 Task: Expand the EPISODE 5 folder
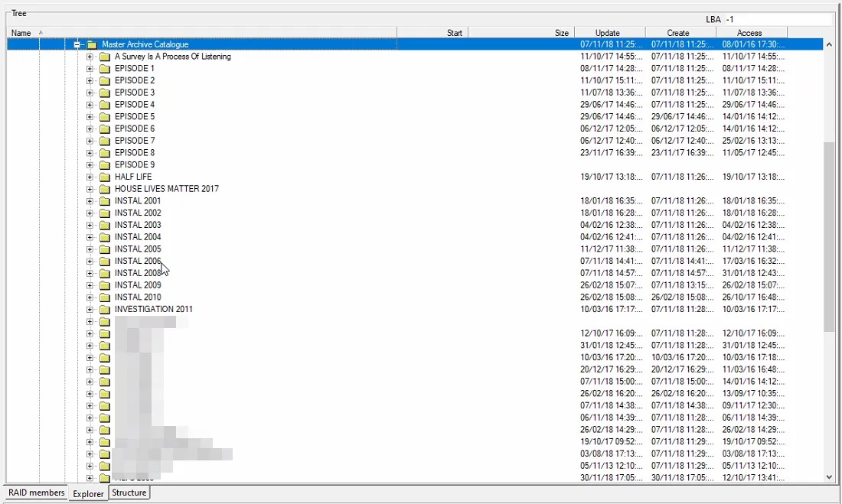point(90,117)
